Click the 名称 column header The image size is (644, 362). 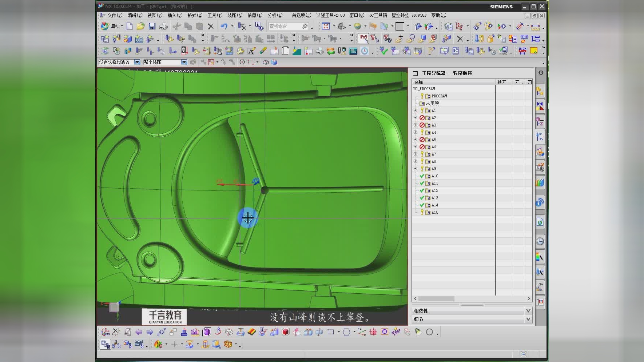454,82
